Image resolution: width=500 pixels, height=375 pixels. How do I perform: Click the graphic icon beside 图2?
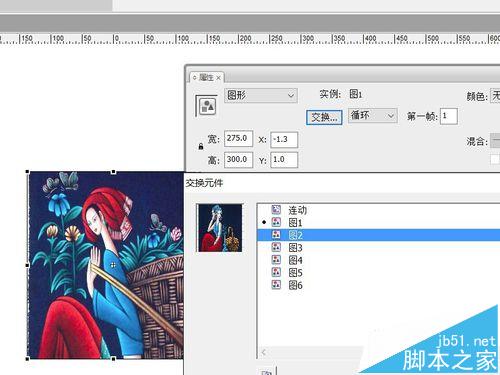point(276,235)
